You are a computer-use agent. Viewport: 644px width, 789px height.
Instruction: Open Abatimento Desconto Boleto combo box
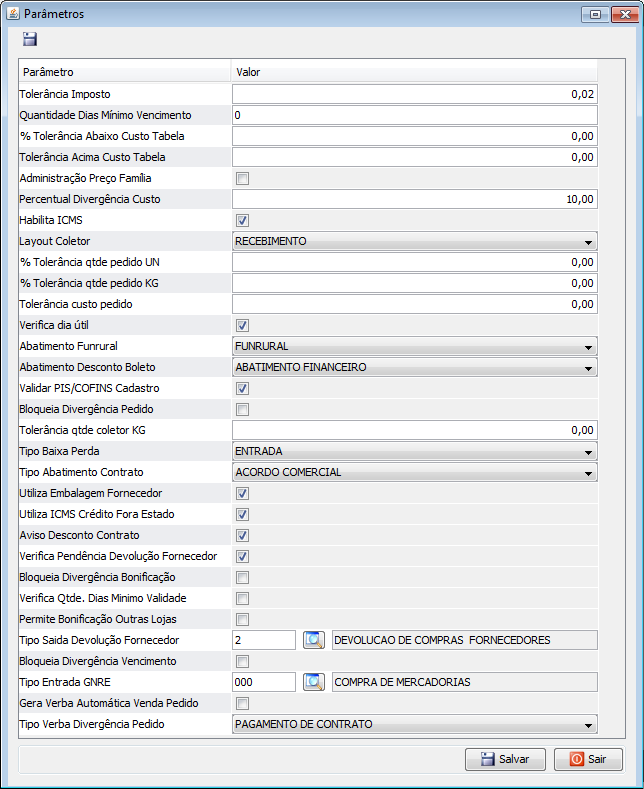click(x=415, y=367)
